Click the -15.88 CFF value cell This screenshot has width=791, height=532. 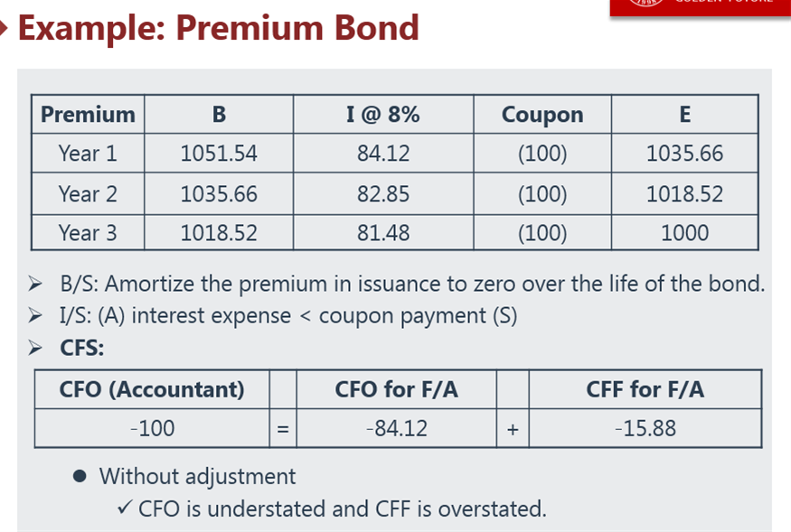point(645,428)
